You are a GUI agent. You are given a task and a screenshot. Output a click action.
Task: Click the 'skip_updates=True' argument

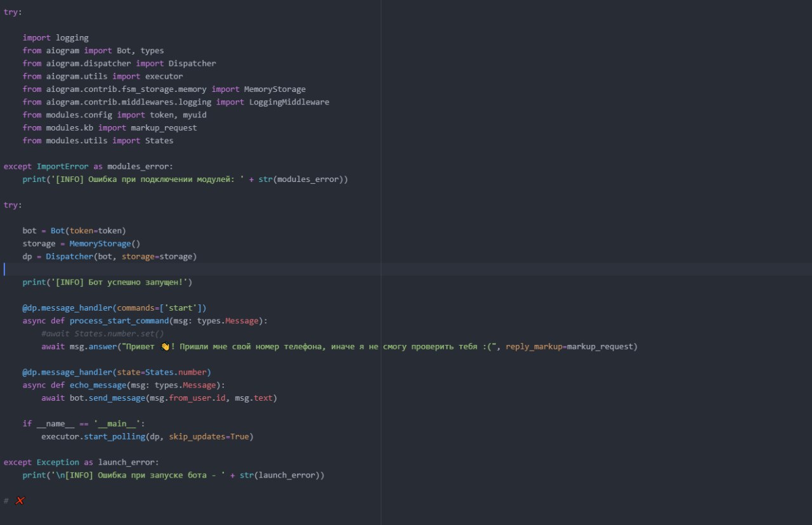209,437
